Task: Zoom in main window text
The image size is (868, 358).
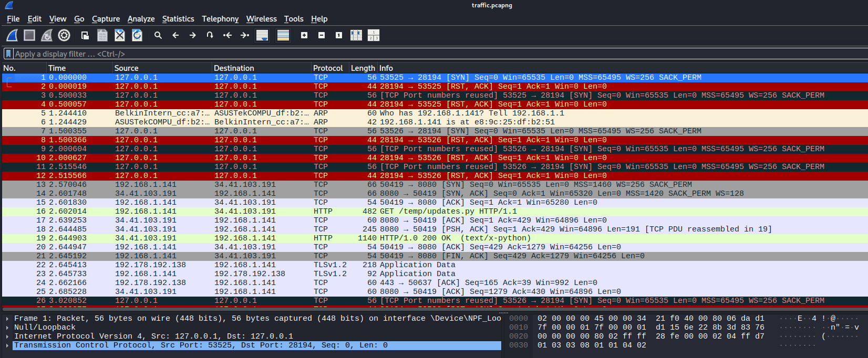Action: point(304,35)
